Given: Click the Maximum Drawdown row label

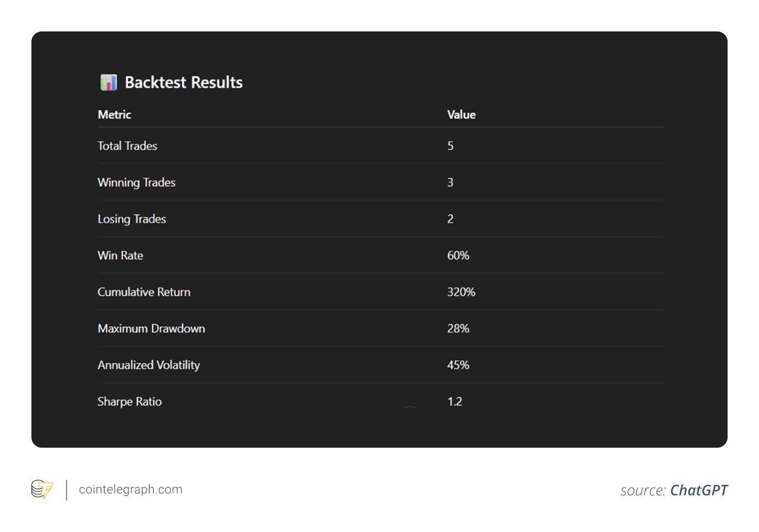Looking at the screenshot, I should coord(151,329).
